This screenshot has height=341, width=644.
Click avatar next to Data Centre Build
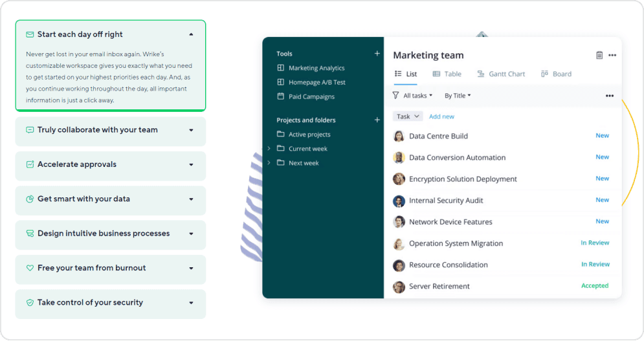point(399,137)
